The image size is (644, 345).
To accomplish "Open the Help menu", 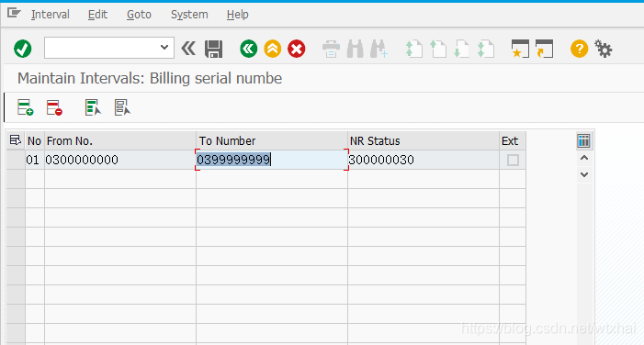I will [x=237, y=15].
